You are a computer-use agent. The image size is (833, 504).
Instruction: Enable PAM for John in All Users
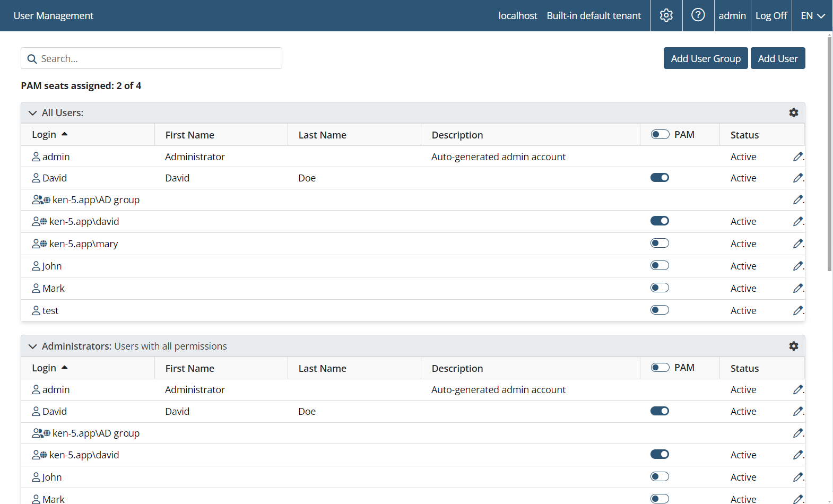(660, 265)
